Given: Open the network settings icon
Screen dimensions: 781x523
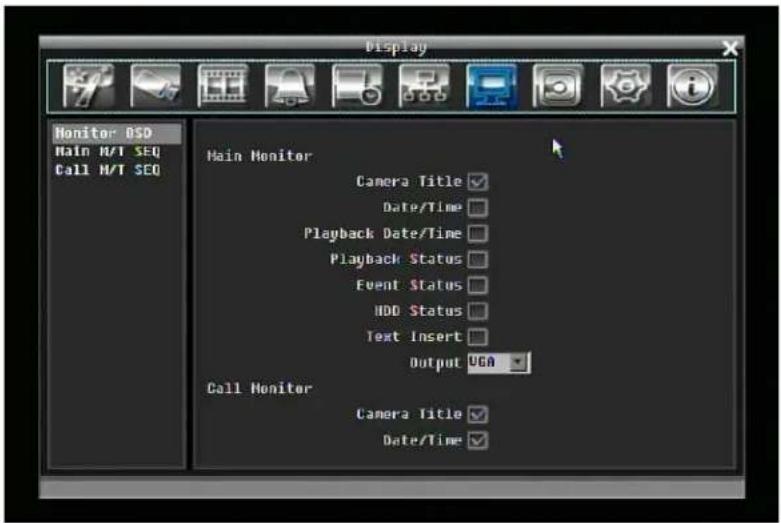Looking at the screenshot, I should click(424, 86).
